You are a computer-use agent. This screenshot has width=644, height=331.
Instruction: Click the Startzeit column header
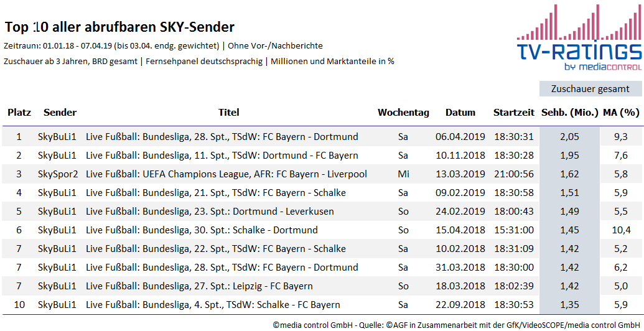[x=514, y=112]
